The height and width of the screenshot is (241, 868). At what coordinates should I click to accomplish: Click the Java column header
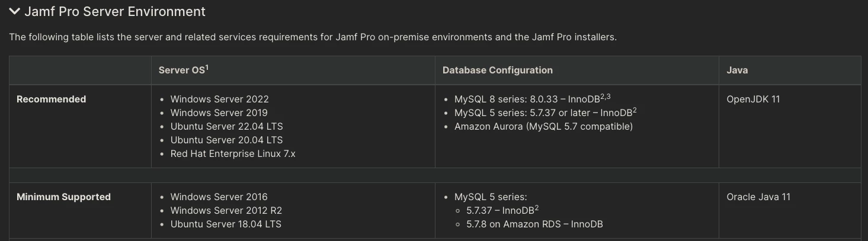737,70
